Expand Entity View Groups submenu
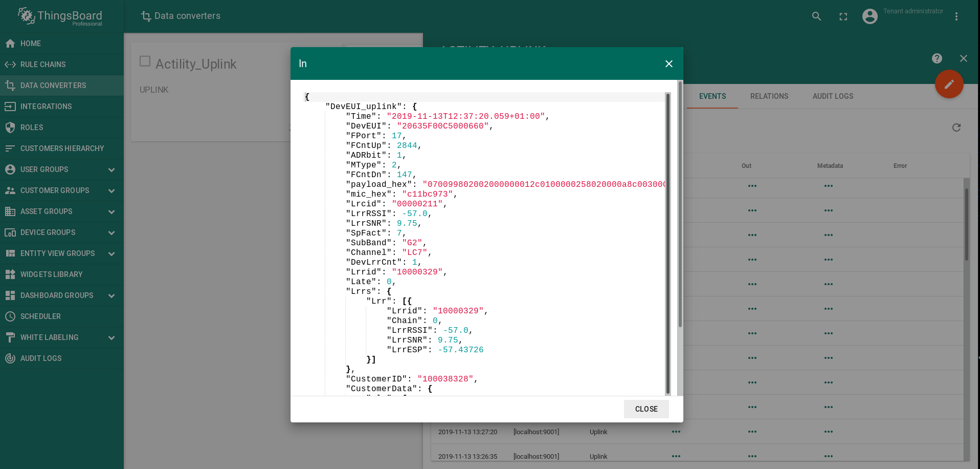Viewport: 980px width, 469px height. (112, 254)
